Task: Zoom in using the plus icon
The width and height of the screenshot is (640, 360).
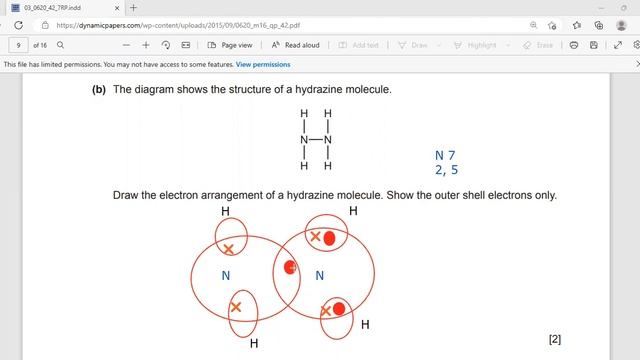Action: [146, 45]
